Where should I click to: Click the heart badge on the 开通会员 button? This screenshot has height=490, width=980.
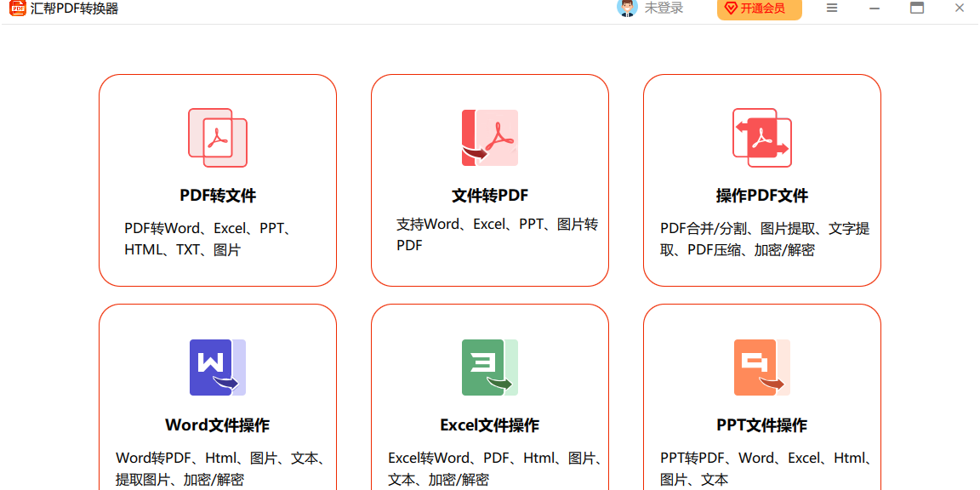[732, 9]
